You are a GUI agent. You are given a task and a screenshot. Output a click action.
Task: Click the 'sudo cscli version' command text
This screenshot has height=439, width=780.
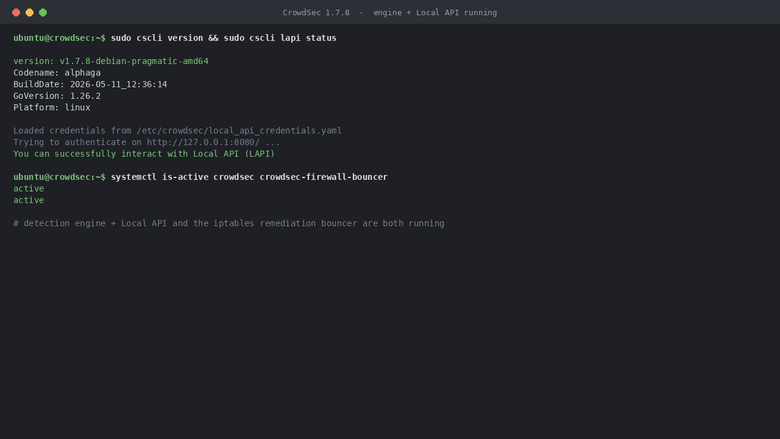[157, 38]
